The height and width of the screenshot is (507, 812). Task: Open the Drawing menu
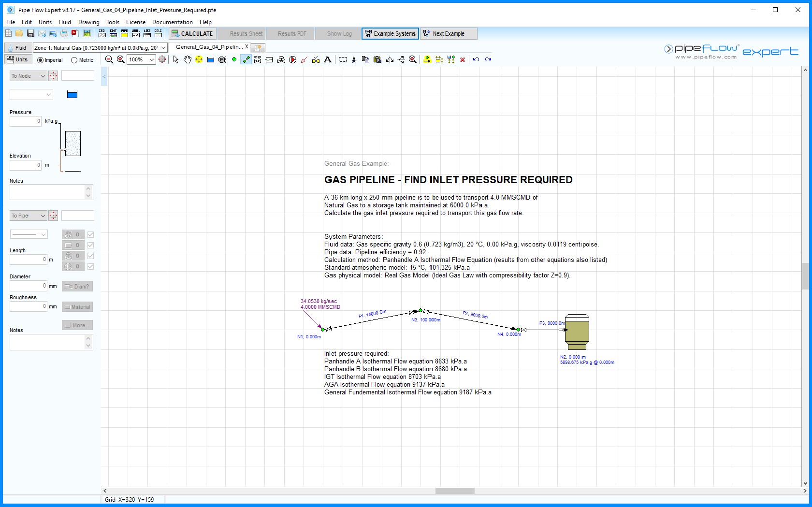point(89,22)
